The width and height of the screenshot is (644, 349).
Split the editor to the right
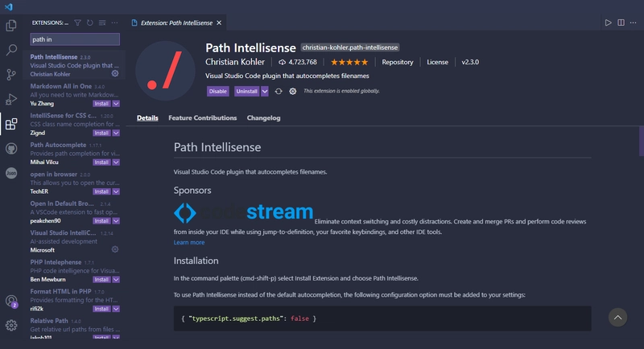[621, 23]
